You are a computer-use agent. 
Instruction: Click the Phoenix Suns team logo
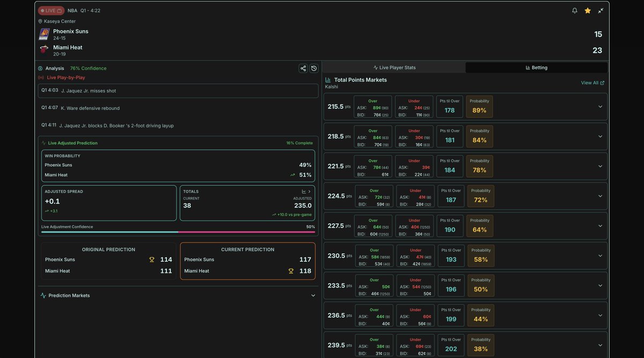pos(44,34)
